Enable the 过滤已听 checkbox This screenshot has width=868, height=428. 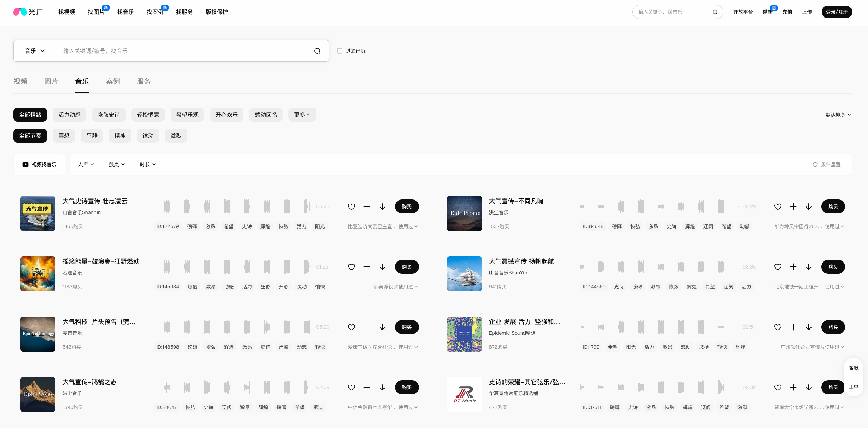coord(339,51)
